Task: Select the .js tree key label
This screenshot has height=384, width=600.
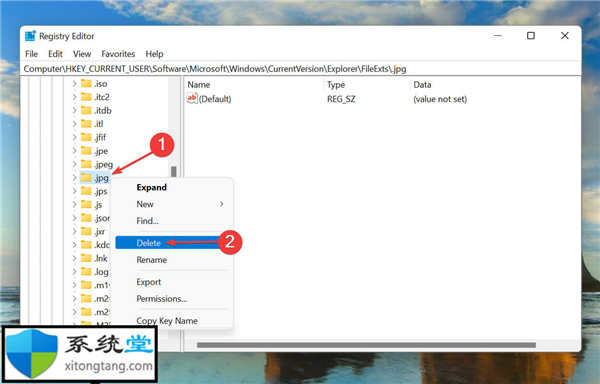Action: click(x=98, y=205)
